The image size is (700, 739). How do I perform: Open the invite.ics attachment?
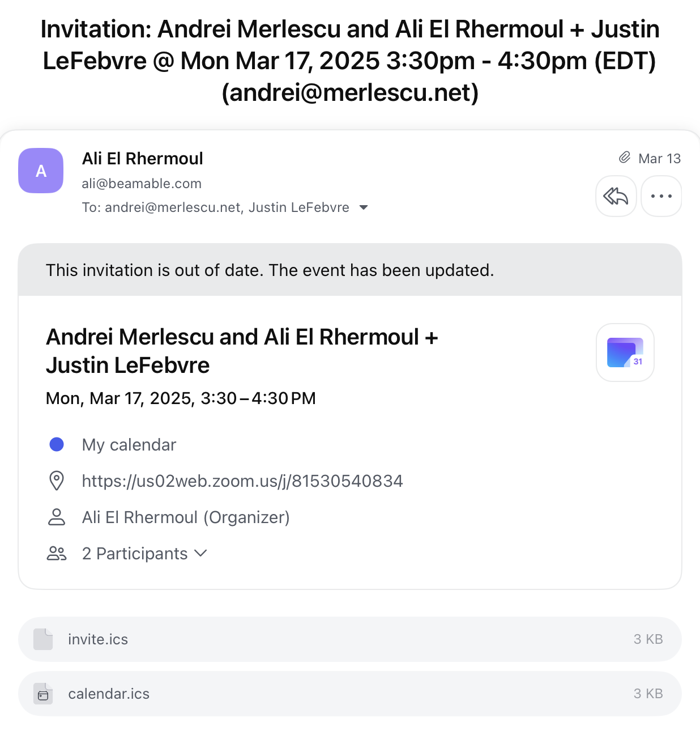[x=98, y=639]
